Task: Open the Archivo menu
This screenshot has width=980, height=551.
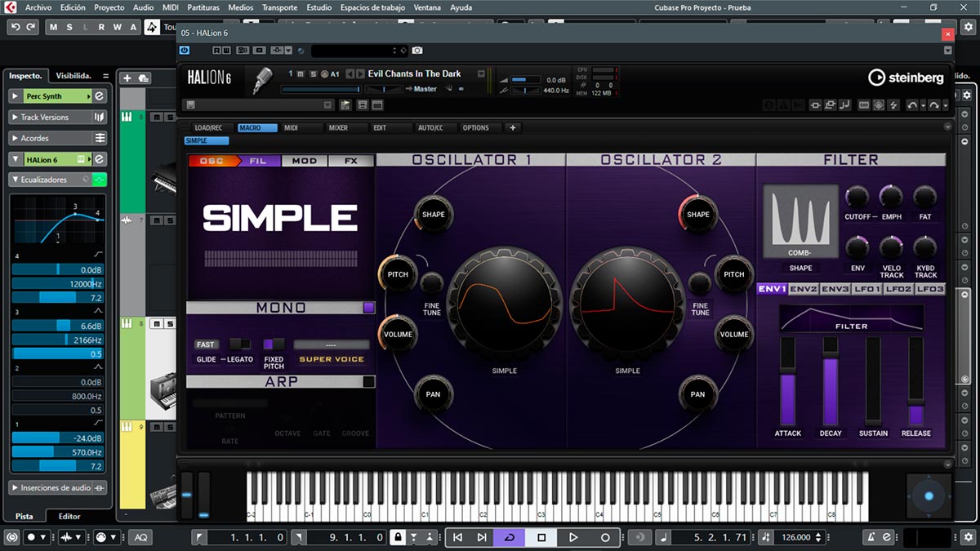Action: click(38, 7)
